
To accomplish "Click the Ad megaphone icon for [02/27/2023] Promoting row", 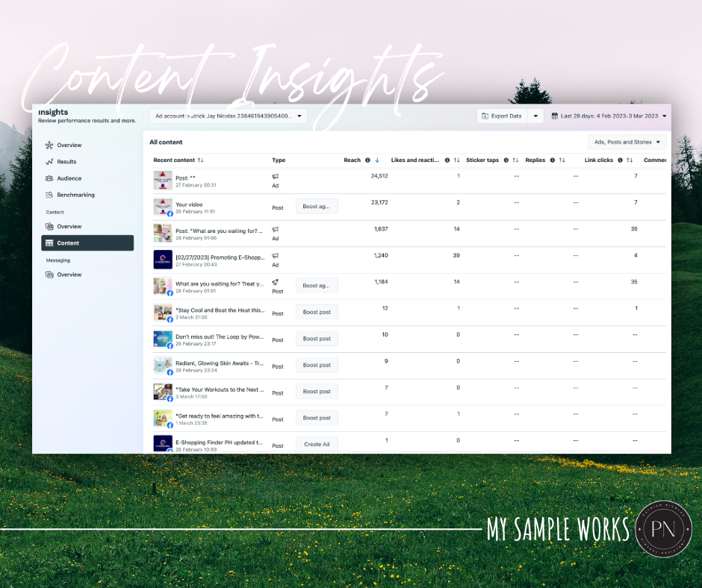I will tap(276, 256).
